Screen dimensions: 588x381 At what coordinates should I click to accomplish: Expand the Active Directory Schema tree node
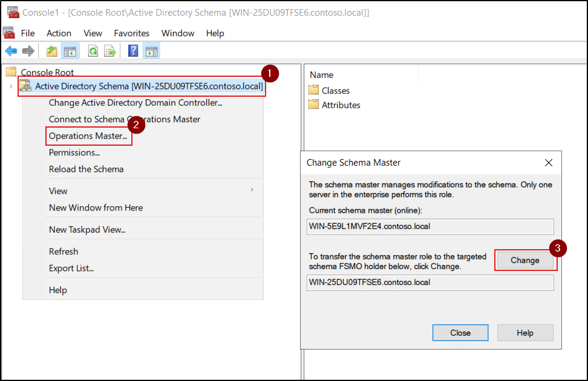[12, 86]
